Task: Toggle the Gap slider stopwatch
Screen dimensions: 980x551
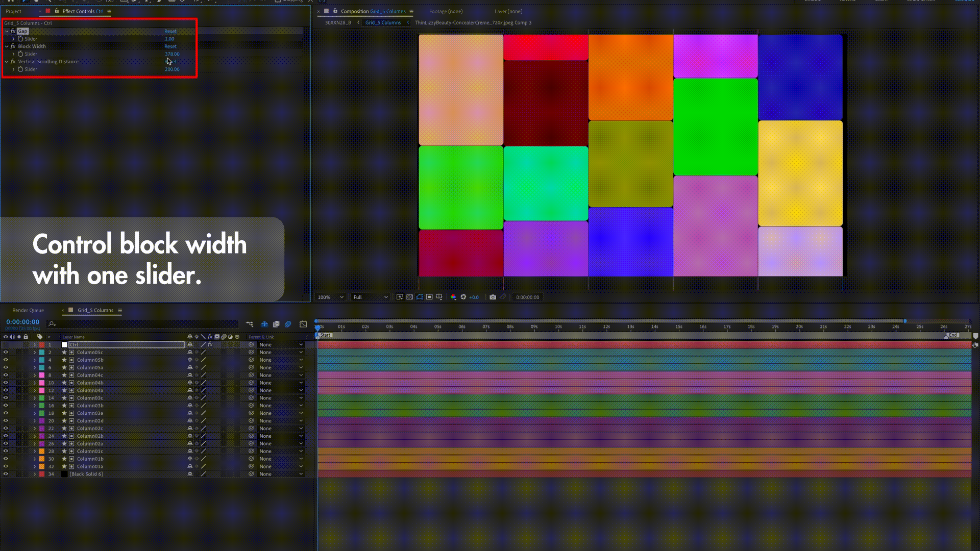Action: pyautogui.click(x=20, y=39)
